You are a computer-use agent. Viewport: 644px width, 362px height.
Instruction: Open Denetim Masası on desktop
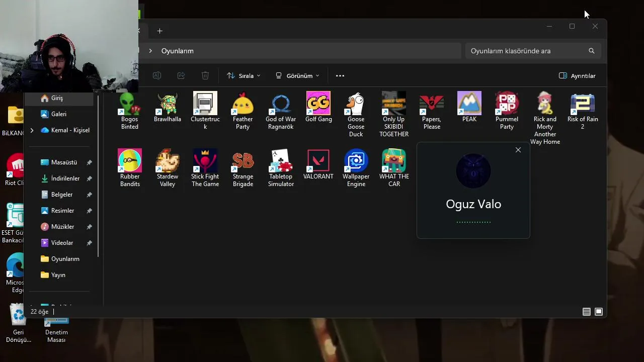tap(56, 330)
